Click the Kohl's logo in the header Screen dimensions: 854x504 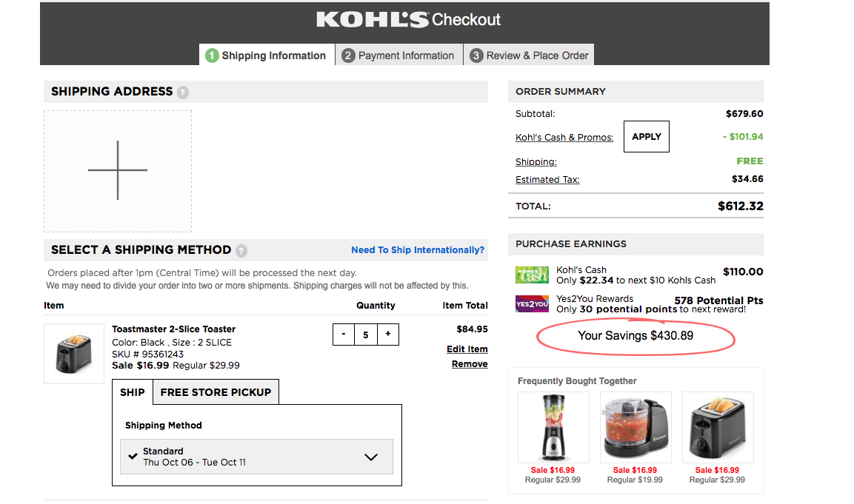pos(373,19)
